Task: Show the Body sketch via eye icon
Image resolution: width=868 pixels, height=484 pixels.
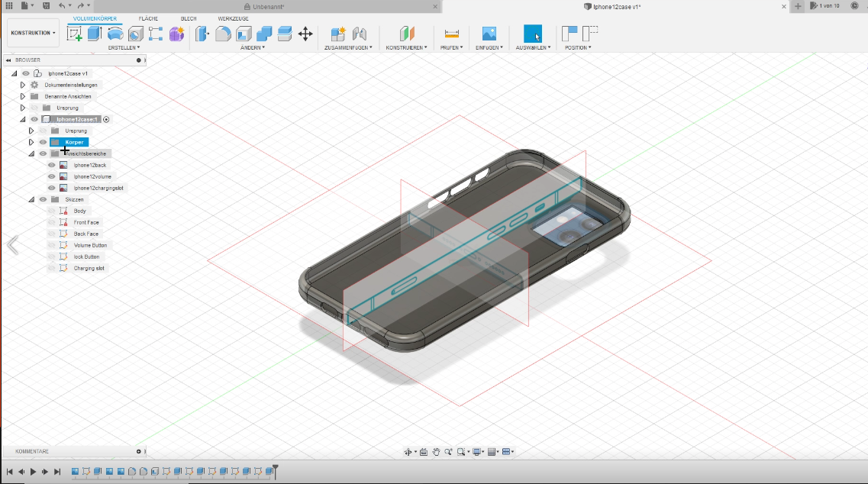Action: tap(51, 211)
